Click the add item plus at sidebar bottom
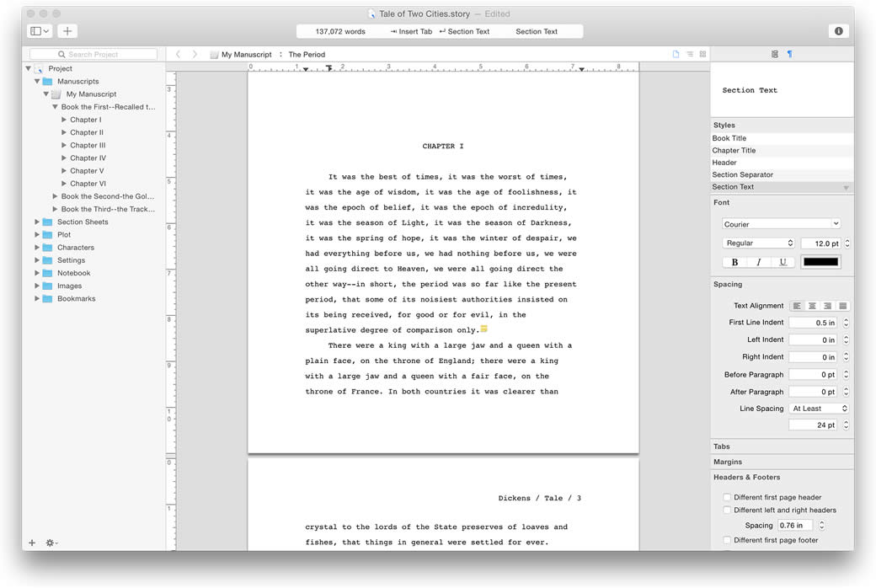 (32, 543)
